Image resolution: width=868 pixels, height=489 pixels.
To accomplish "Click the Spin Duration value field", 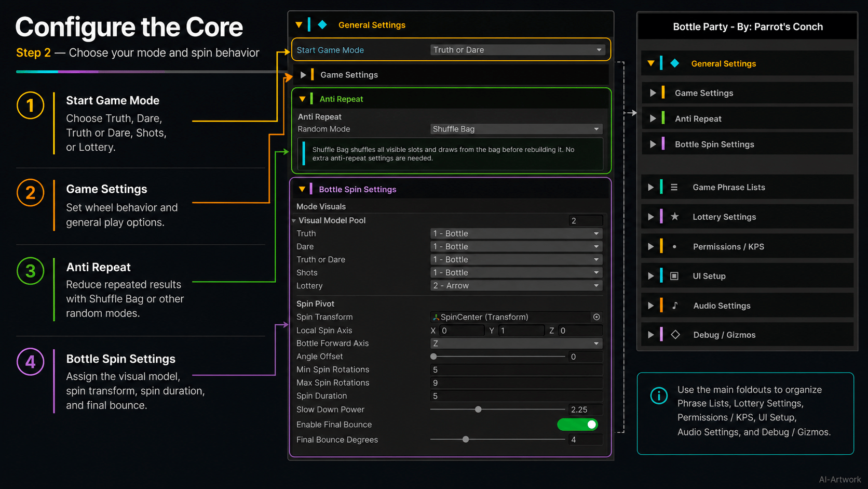I will (x=517, y=396).
